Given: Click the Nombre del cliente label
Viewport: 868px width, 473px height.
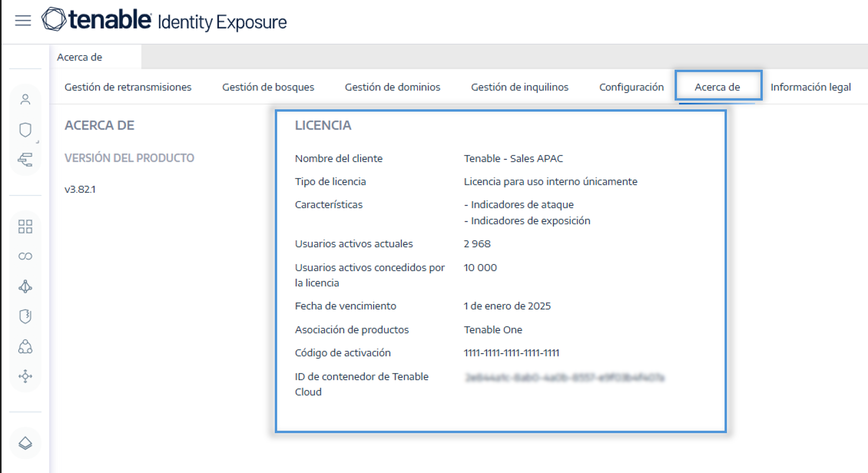Looking at the screenshot, I should pos(338,158).
